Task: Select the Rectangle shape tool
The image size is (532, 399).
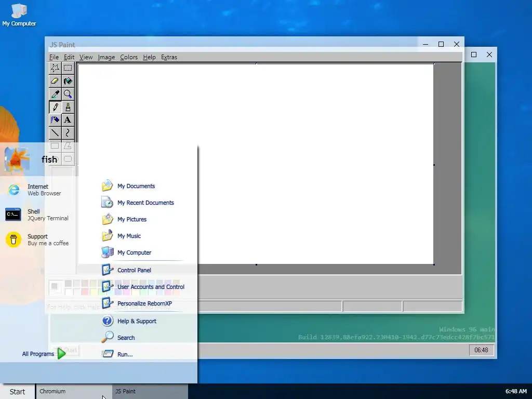Action: [x=55, y=146]
